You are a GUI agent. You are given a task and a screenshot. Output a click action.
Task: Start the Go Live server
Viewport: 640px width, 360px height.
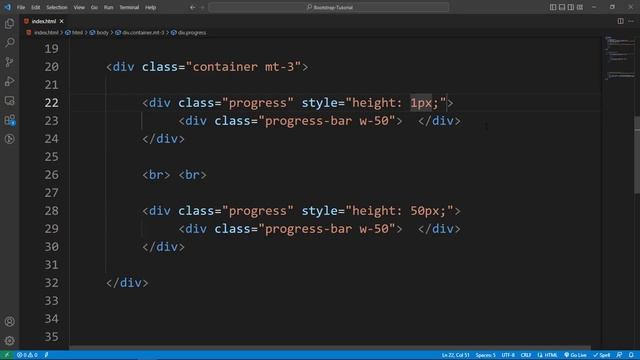click(x=576, y=355)
